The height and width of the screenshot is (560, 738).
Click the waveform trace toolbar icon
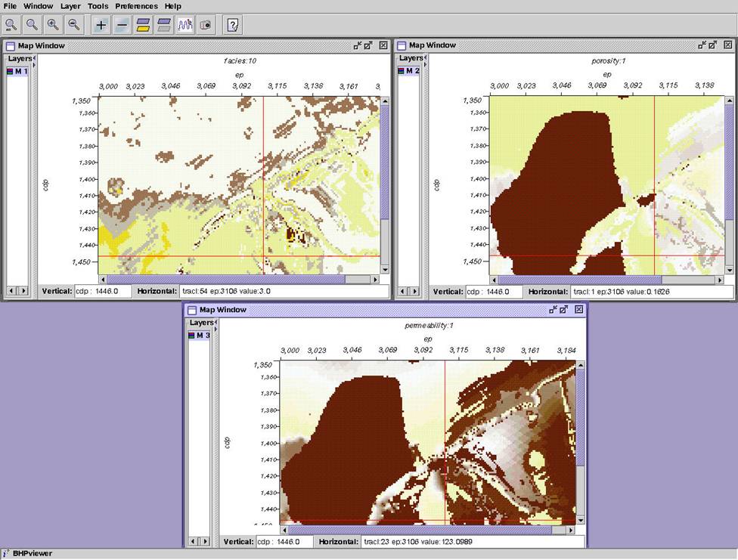coord(184,24)
